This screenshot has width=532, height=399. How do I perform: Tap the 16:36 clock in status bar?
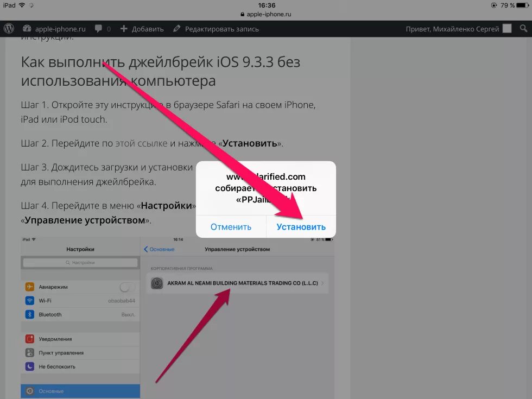click(x=267, y=5)
